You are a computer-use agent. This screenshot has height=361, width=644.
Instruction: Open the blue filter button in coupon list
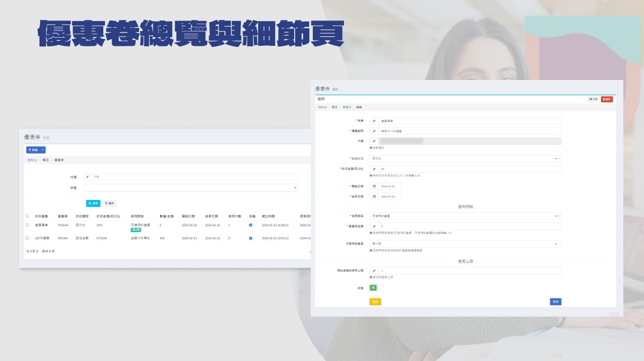(33, 150)
